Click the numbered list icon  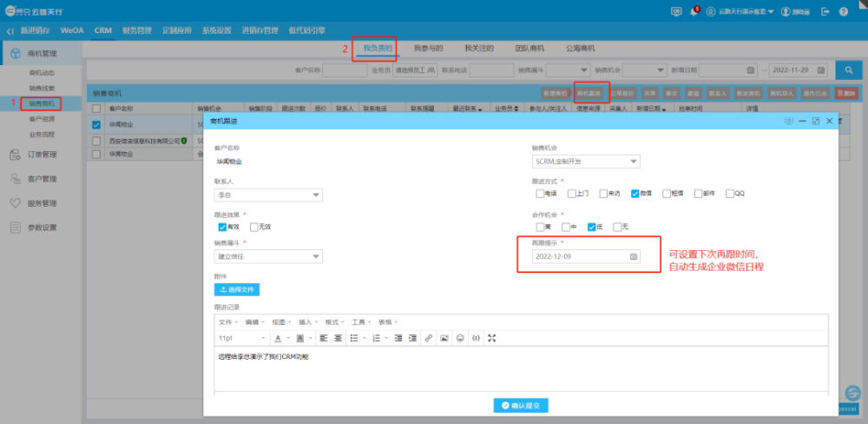coord(376,338)
